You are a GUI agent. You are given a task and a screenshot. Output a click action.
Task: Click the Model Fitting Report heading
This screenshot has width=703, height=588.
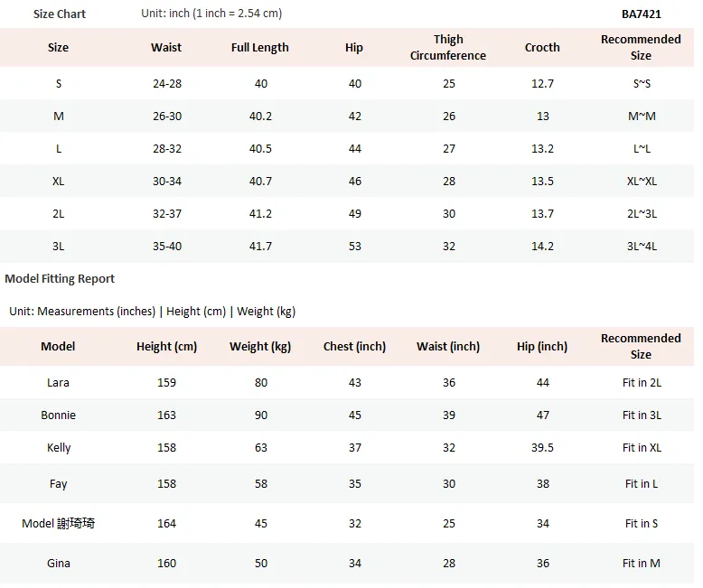pyautogui.click(x=60, y=279)
